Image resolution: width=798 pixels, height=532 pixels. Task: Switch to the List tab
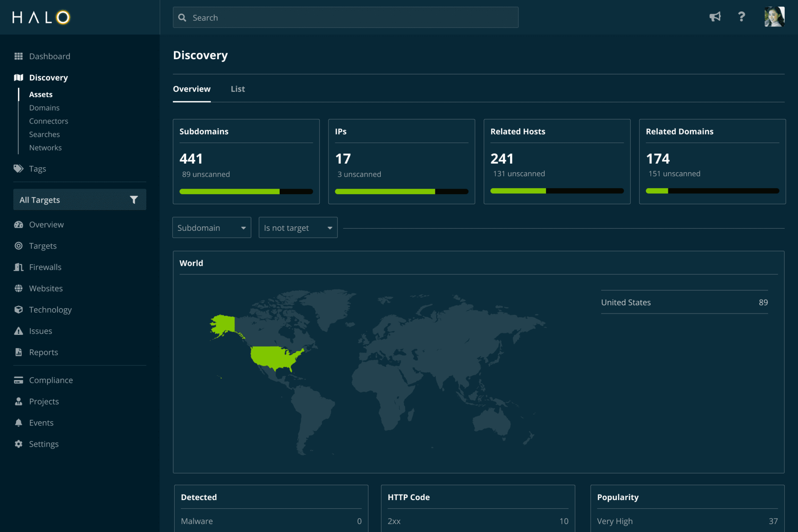coord(238,89)
